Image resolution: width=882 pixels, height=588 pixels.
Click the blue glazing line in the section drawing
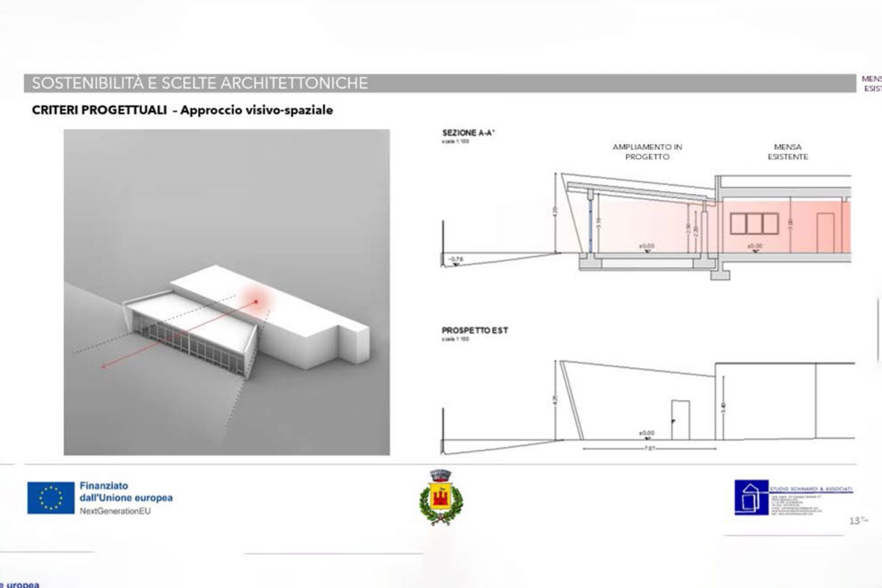[590, 224]
